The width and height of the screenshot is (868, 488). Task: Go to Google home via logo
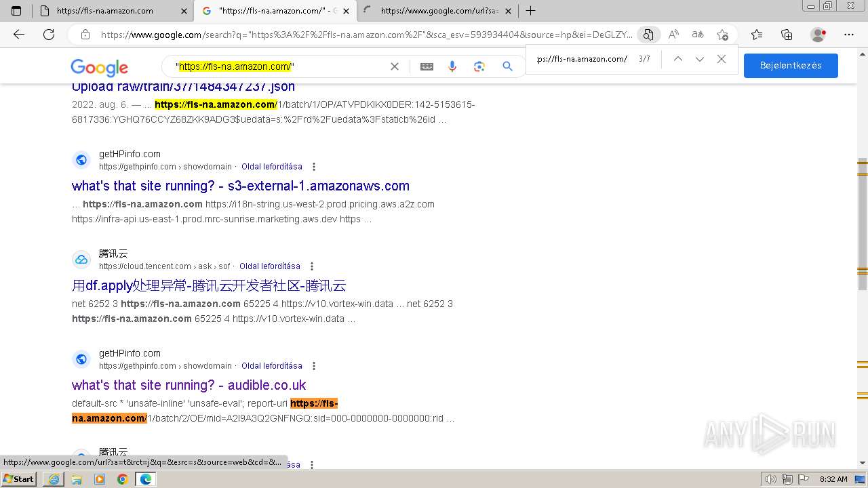(99, 67)
